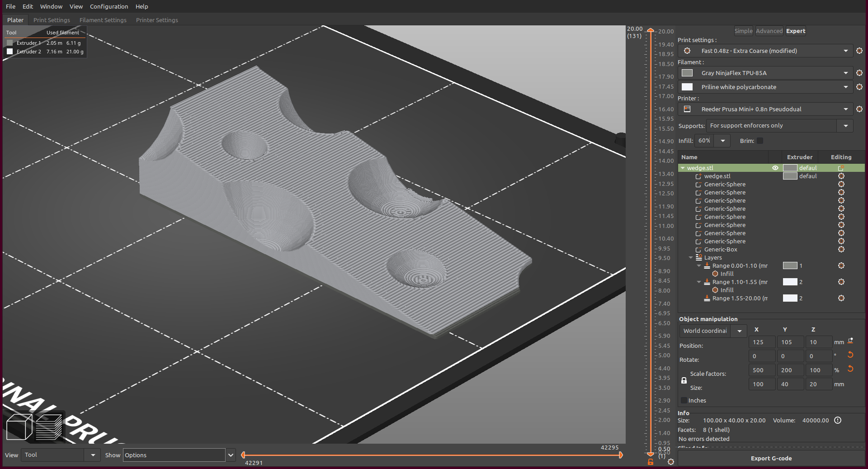Switch to 3D editor view cube icon
The height and width of the screenshot is (469, 868).
click(x=19, y=426)
